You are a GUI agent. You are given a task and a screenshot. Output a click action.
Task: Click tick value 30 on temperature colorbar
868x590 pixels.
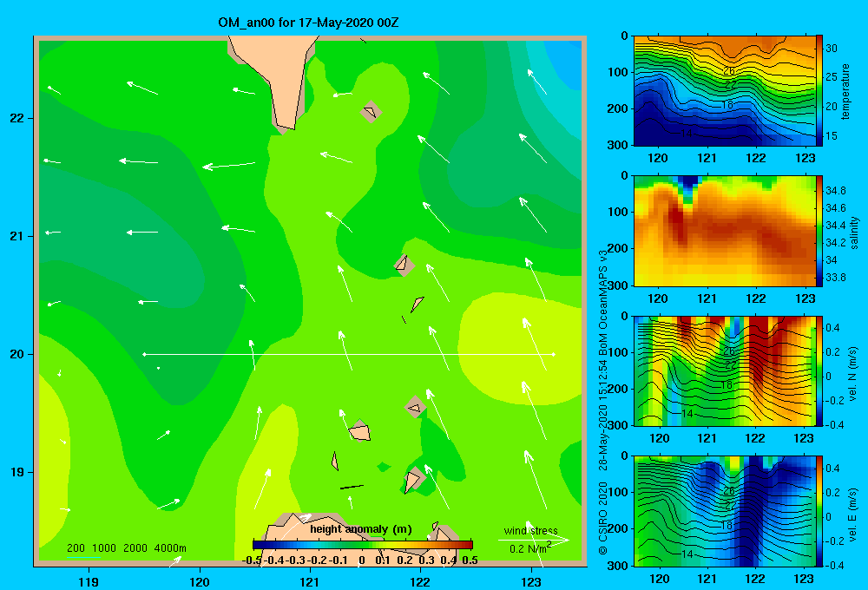click(832, 48)
